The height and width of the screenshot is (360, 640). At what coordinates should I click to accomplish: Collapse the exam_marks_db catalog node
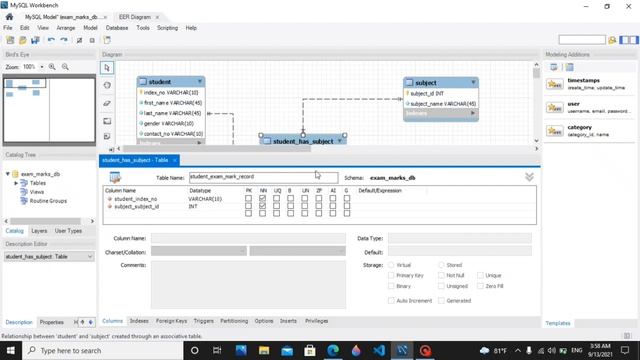click(x=8, y=174)
